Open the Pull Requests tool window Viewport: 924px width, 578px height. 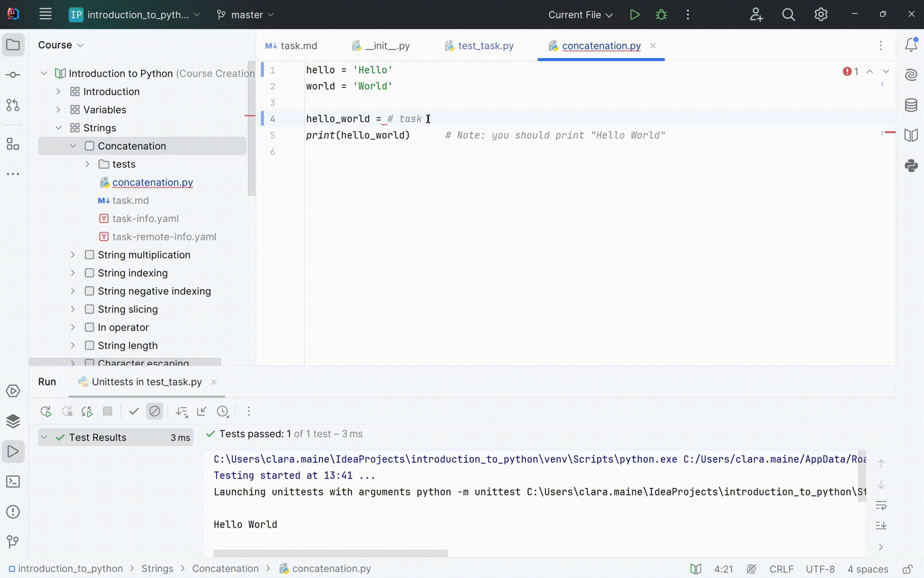[x=13, y=105]
